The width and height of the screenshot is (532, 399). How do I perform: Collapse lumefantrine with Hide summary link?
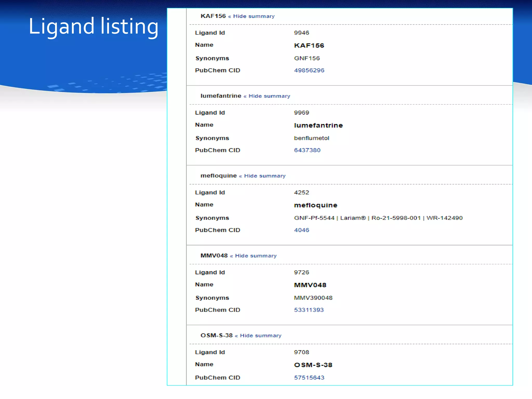coord(269,96)
